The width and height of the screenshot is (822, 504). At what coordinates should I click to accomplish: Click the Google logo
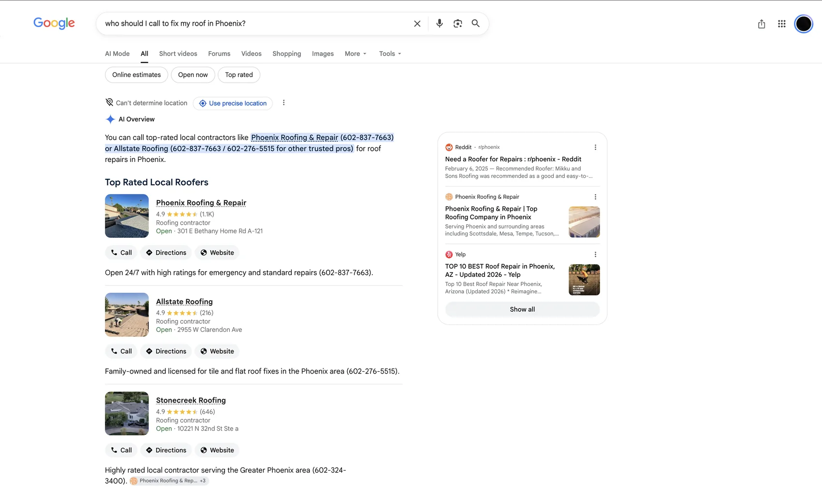pos(54,23)
